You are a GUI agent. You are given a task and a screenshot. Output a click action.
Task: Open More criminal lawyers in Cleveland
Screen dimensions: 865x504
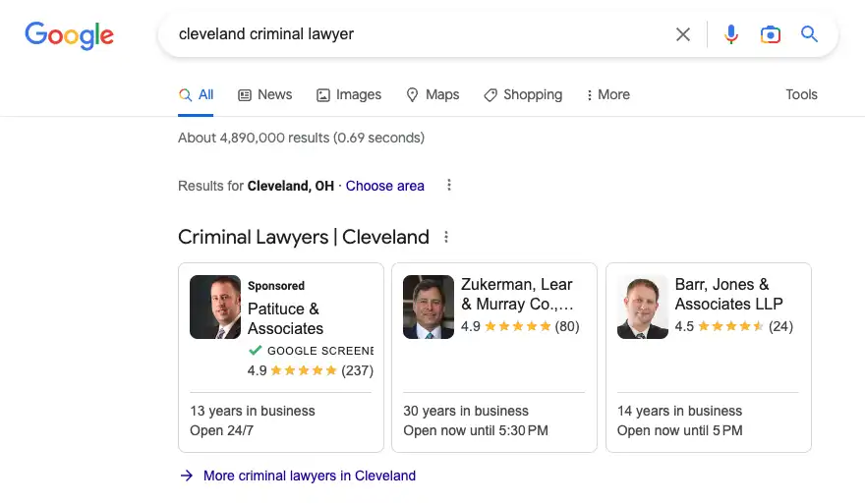coord(309,476)
